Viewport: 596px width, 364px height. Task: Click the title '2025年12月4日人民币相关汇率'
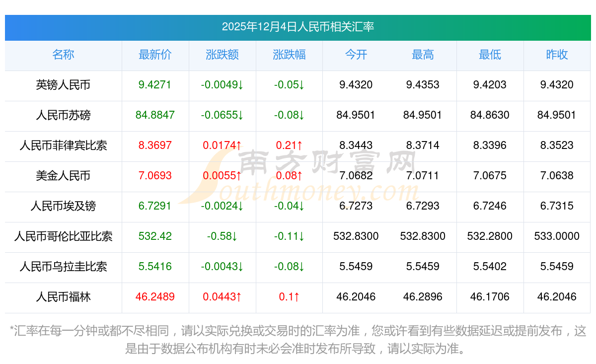tap(298, 27)
